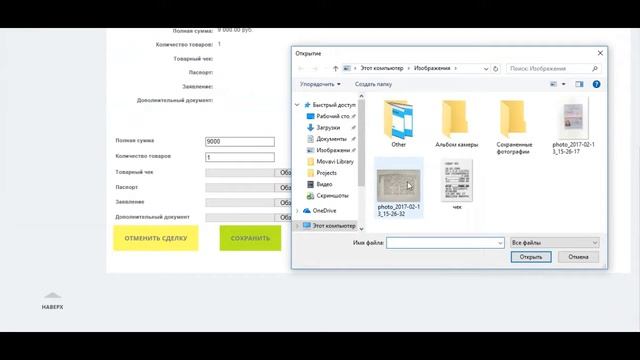Image resolution: width=640 pixels, height=360 pixels.
Task: Refresh the Изображения folder view
Action: click(x=496, y=69)
